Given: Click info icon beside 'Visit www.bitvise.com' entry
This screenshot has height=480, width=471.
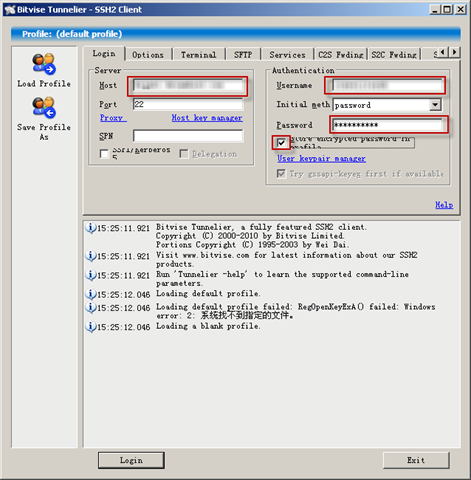Looking at the screenshot, I should point(91,256).
